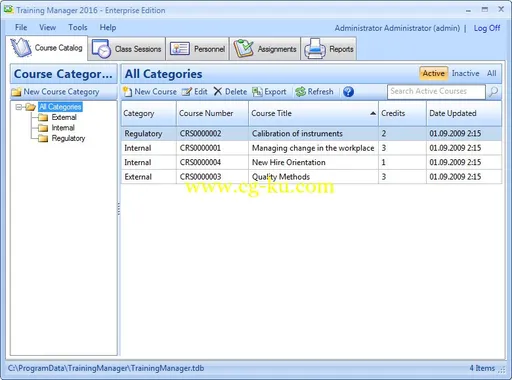Image resolution: width=512 pixels, height=380 pixels.
Task: Click the Personnel ID card icon
Action: 180,49
